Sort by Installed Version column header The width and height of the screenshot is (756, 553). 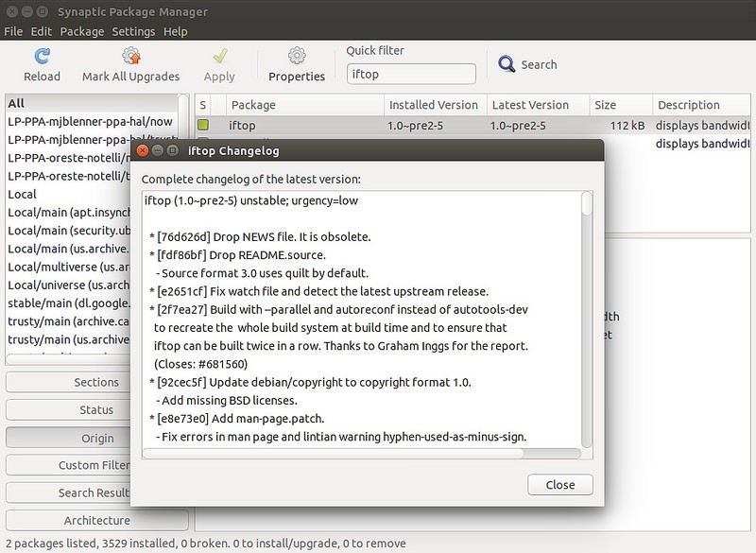436,105
